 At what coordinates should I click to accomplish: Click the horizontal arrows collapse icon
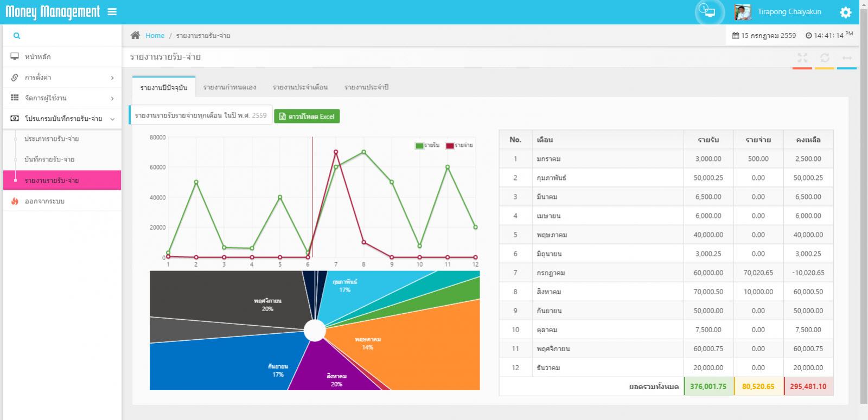coord(847,57)
